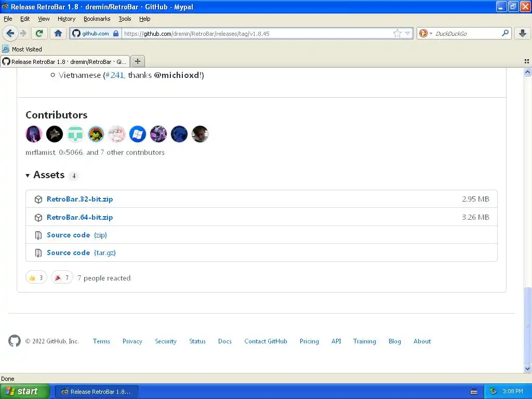Click the address bar URL field
Viewport: 532px width, 399px height.
(x=258, y=34)
